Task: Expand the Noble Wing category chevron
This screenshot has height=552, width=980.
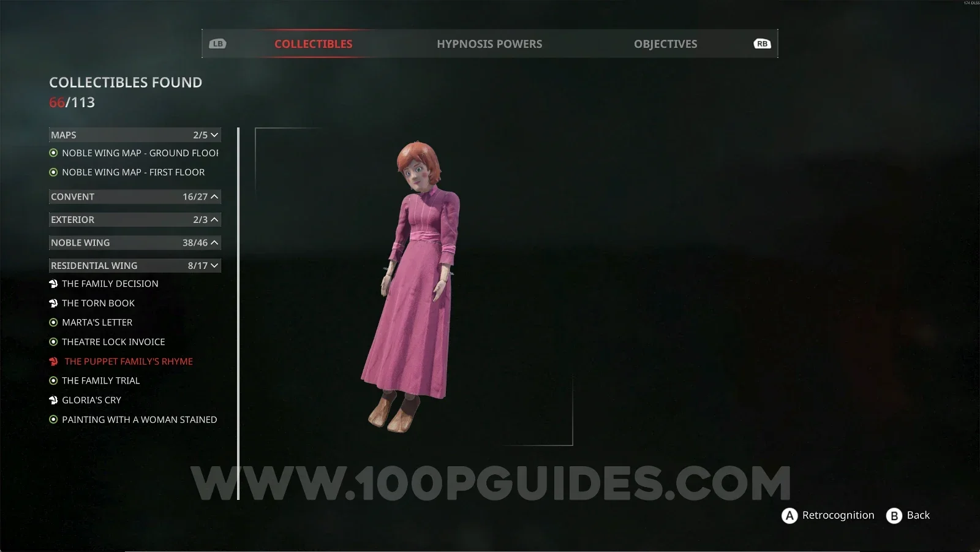Action: click(x=214, y=243)
